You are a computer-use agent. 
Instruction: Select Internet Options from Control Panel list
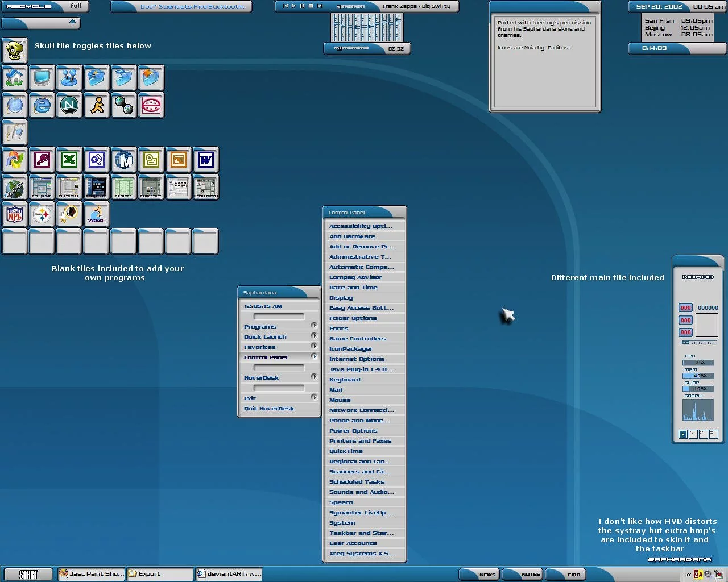pos(357,359)
